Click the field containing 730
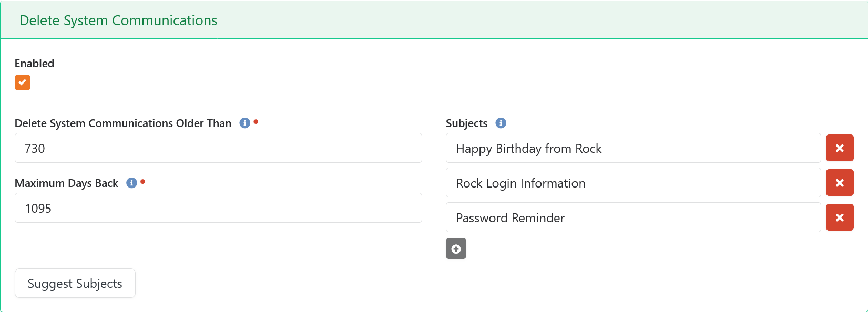This screenshot has height=312, width=868. point(218,148)
